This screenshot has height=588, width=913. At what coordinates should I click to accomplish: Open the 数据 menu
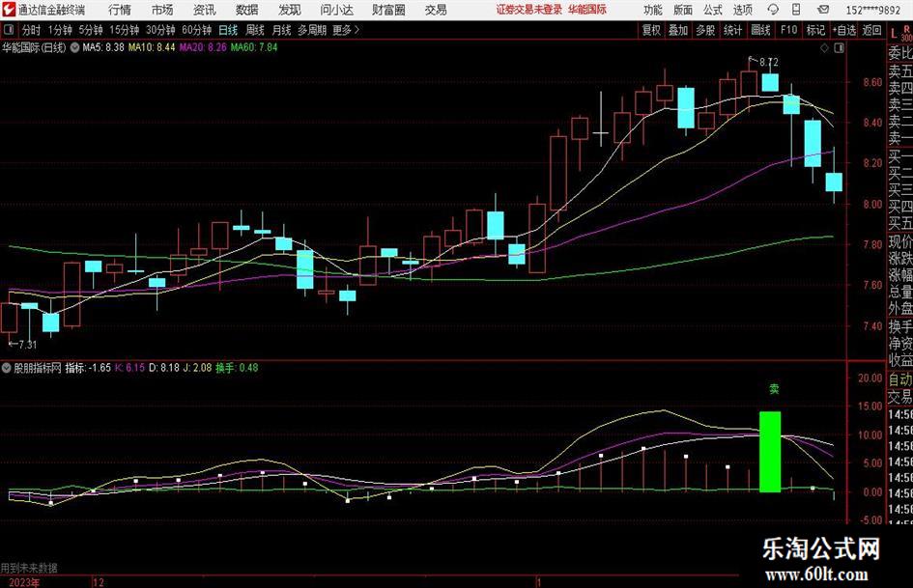tap(247, 10)
